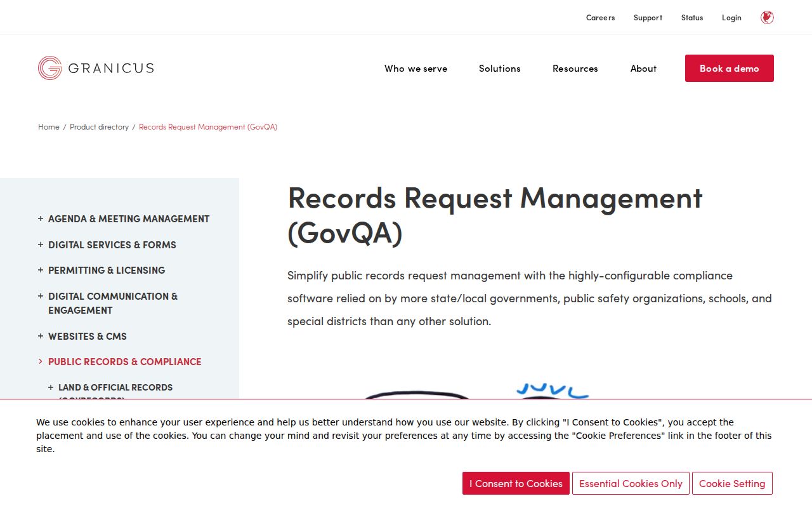812x508 pixels.
Task: Go to the Support page
Action: 648,18
